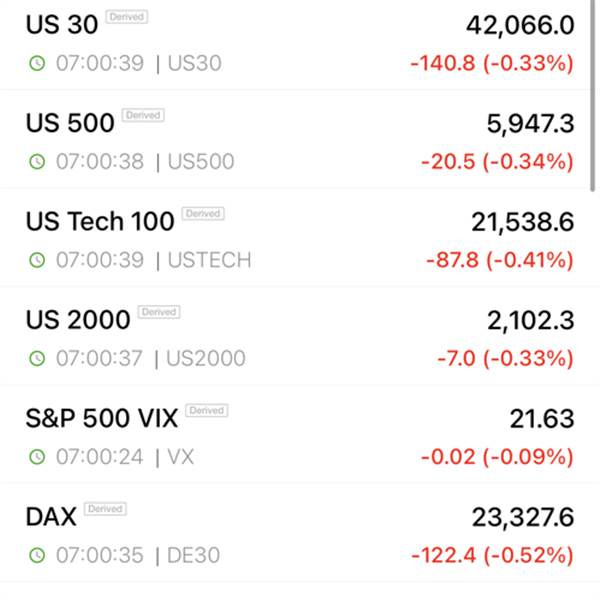
Task: Click the clock icon beside USTECH time
Action: tap(37, 260)
